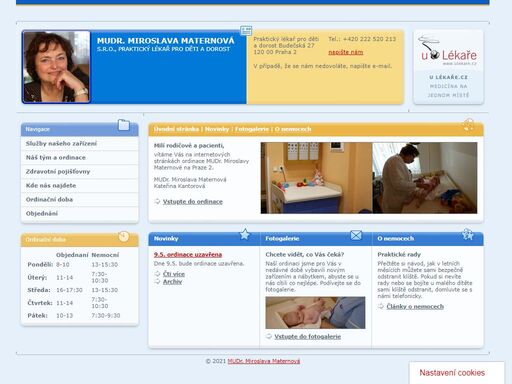Viewport: 512px width, 384px height.
Task: Switch to O nemocech tab in orange bar
Action: [293, 129]
